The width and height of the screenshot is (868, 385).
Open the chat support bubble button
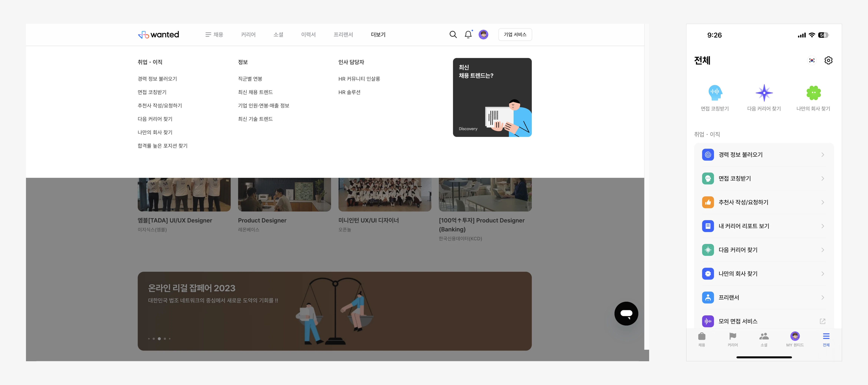(x=626, y=314)
